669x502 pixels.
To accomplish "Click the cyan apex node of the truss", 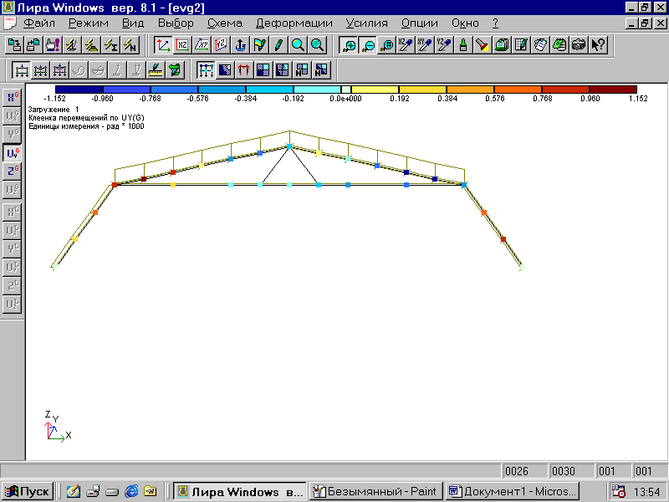I will click(289, 146).
